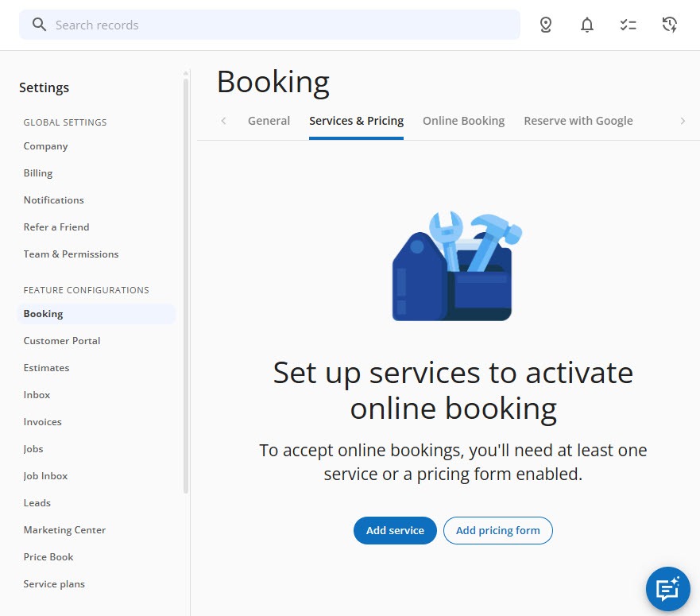This screenshot has width=700, height=616.
Task: Click the tabs right arrow chevron
Action: (683, 121)
